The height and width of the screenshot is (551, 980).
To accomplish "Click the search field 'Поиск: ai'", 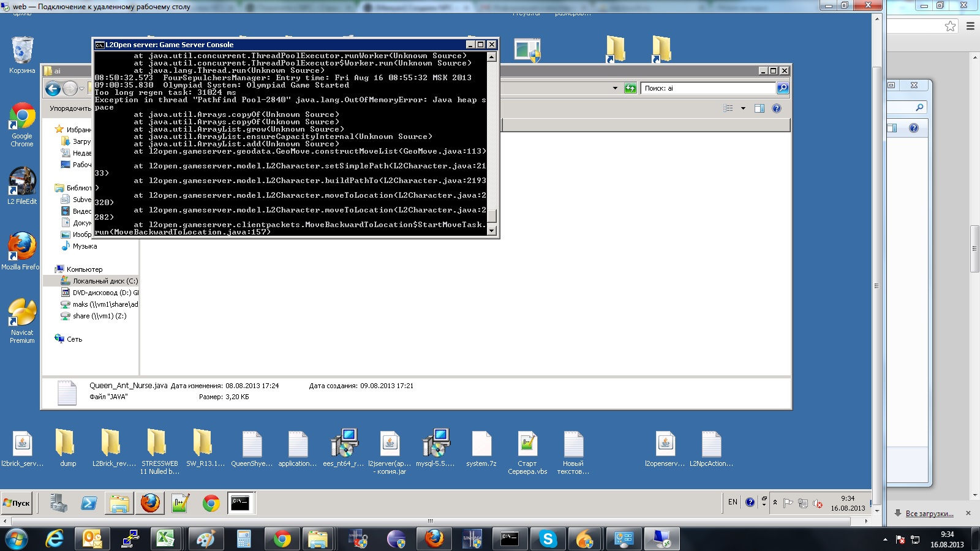I will tap(708, 88).
